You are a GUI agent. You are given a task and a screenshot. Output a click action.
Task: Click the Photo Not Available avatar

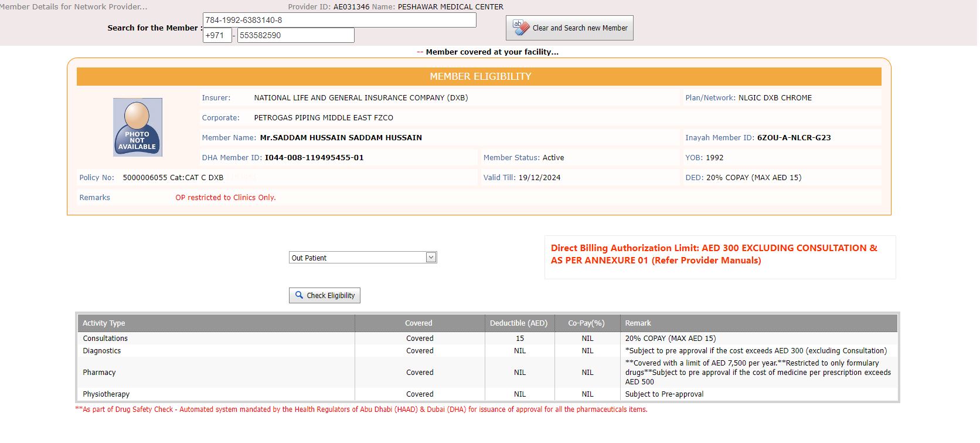pyautogui.click(x=137, y=127)
